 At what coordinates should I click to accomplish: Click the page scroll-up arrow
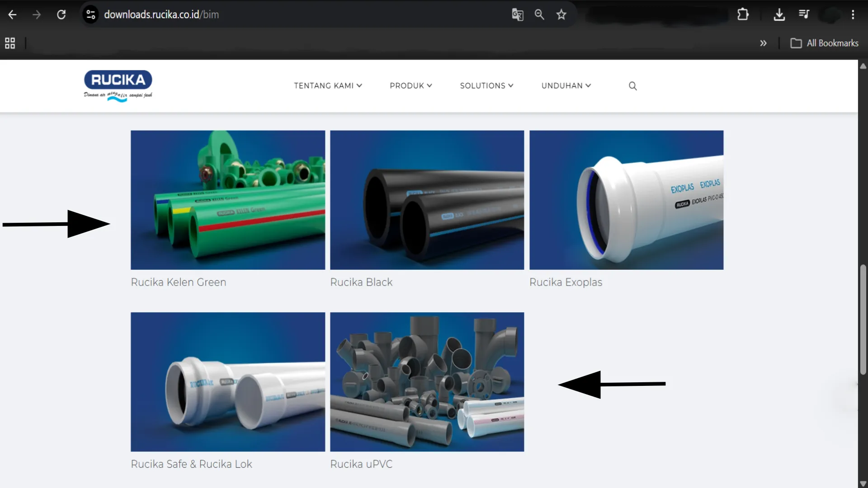[x=863, y=66]
